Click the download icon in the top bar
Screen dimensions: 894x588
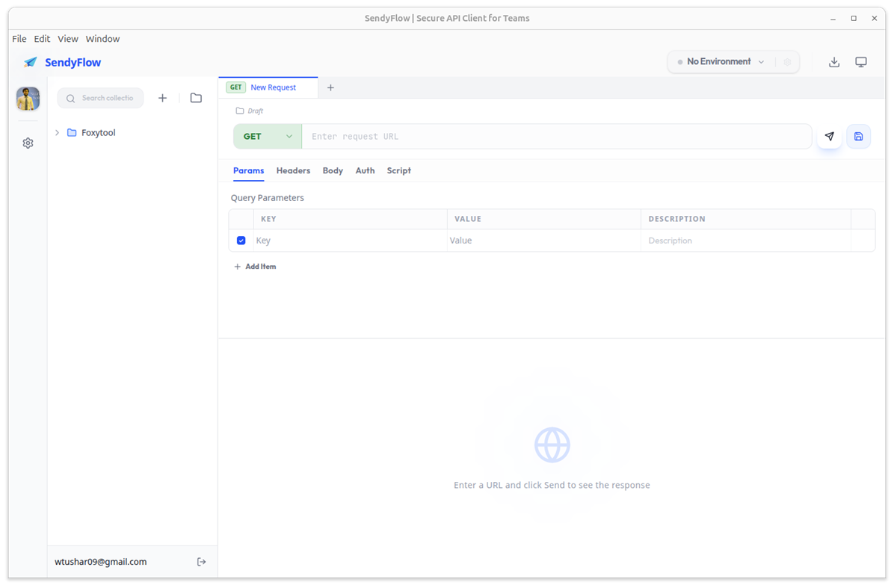(834, 61)
